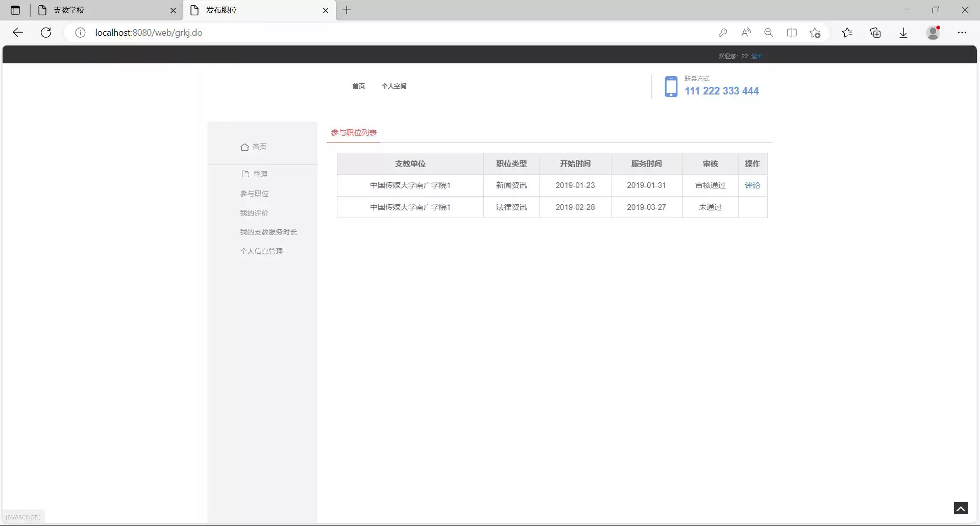This screenshot has height=526, width=980.
Task: Click the 2019-03-27 service time cell
Action: point(647,207)
